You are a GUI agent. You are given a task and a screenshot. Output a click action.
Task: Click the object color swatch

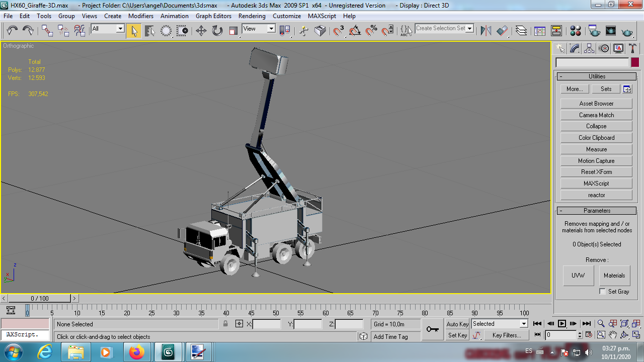click(635, 62)
